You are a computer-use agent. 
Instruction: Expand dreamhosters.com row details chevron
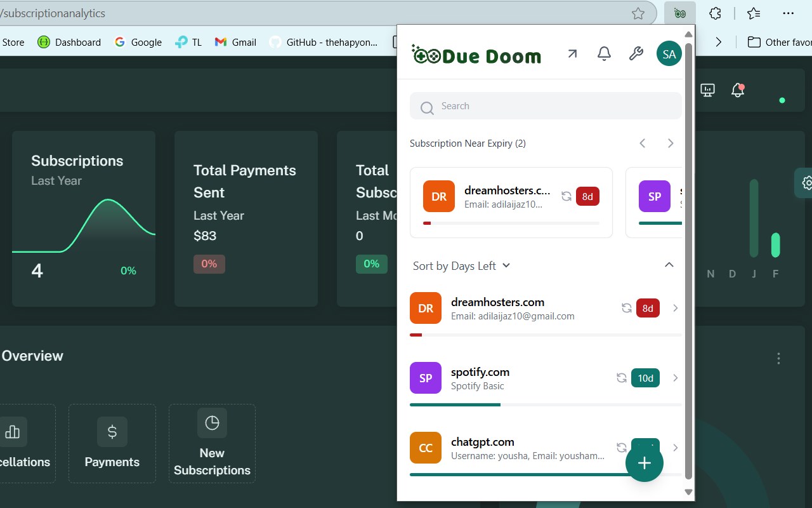(x=675, y=308)
